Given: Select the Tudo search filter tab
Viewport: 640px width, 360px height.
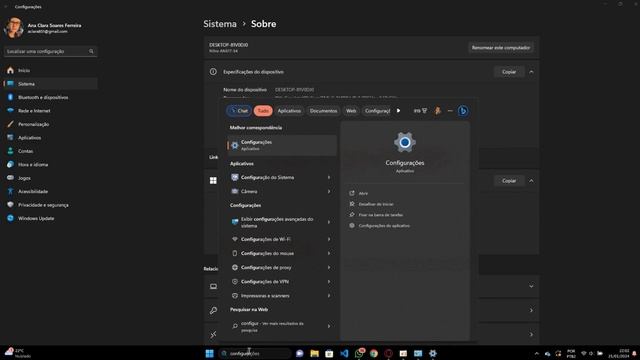Looking at the screenshot, I should point(263,111).
